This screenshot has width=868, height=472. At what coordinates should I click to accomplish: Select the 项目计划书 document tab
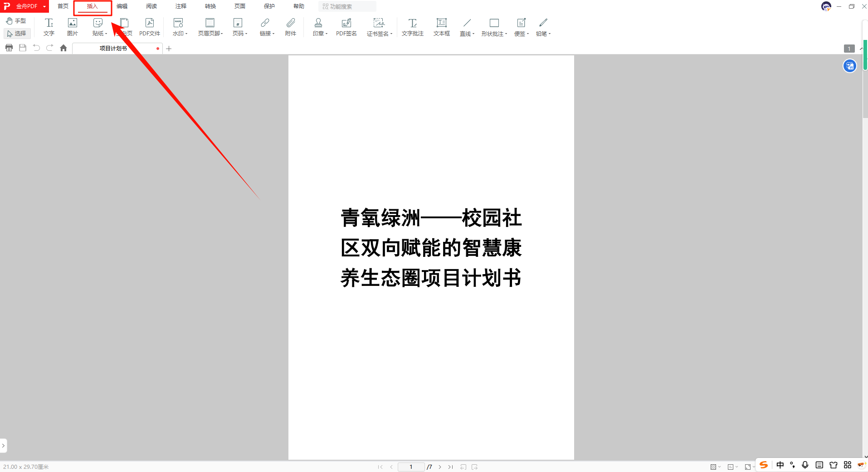pos(113,48)
